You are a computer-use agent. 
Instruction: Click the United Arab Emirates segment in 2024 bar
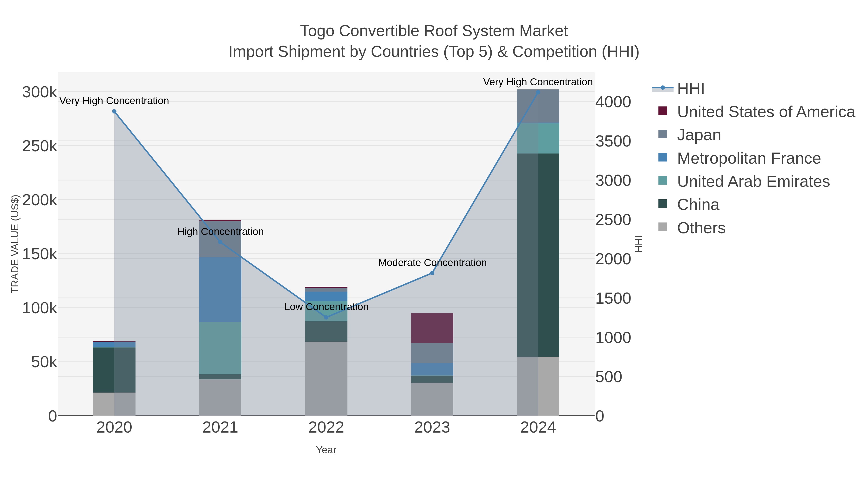pyautogui.click(x=538, y=138)
